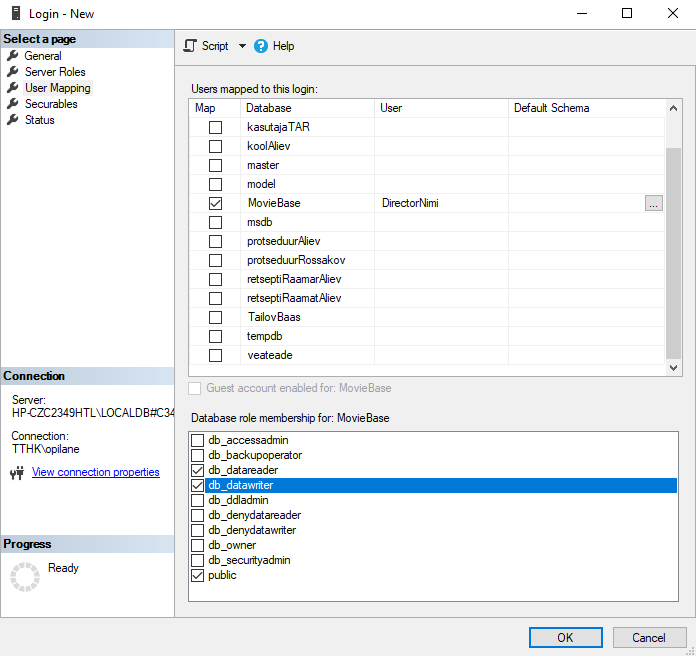Open View connection properties link
The image size is (696, 656).
pos(96,472)
